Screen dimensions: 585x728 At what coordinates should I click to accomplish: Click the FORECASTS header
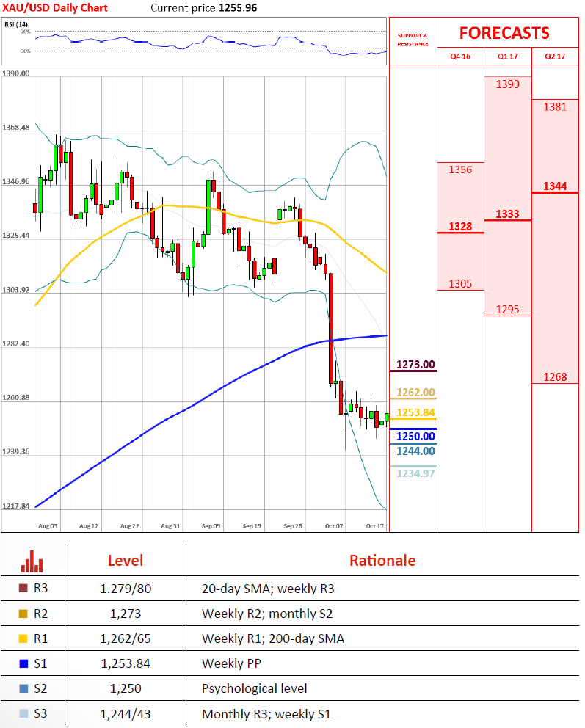tap(505, 33)
